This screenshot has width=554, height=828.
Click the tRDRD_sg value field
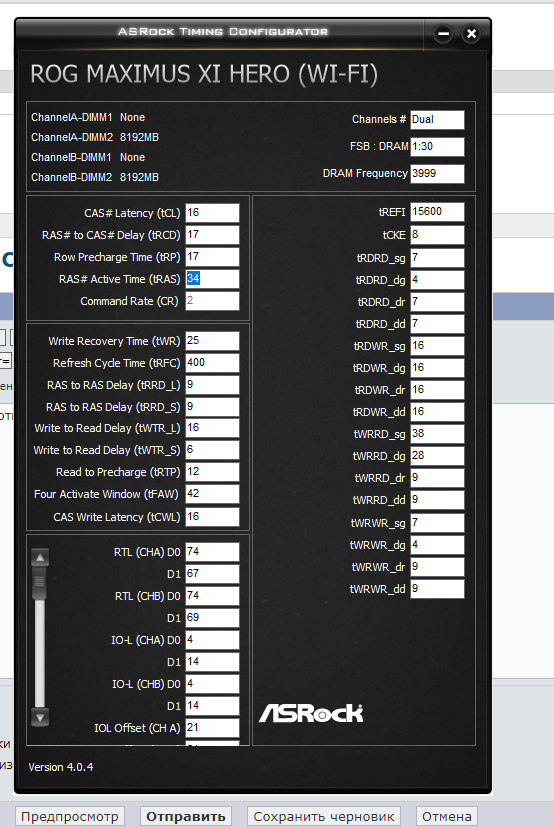[x=437, y=258]
